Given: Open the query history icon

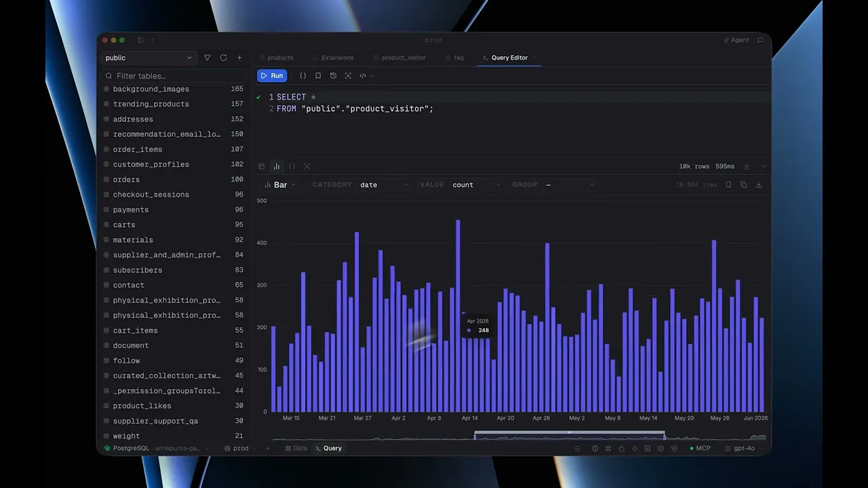Looking at the screenshot, I should [333, 76].
